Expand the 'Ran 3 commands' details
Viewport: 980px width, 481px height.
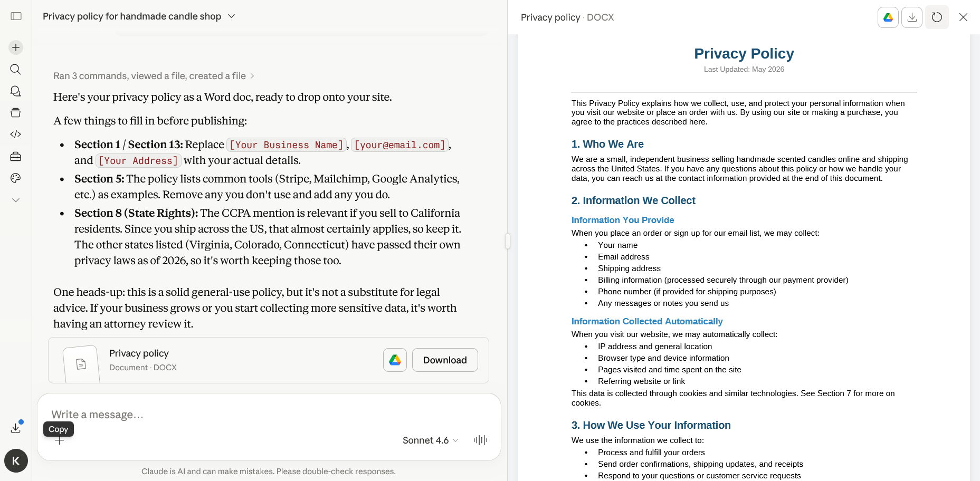coord(154,76)
